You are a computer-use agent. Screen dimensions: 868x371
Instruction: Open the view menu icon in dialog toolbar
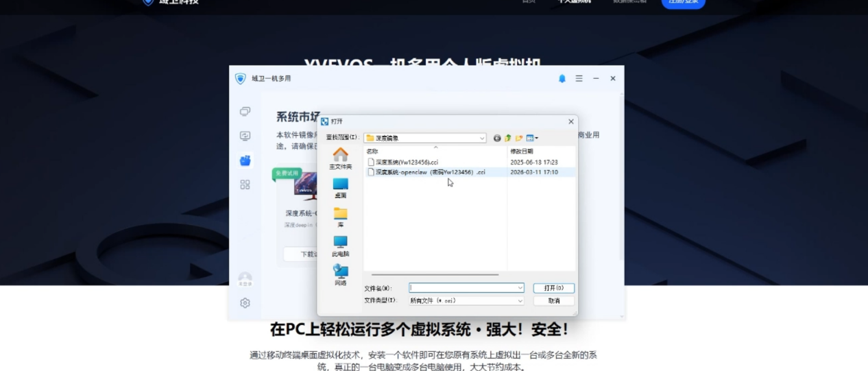coord(532,138)
